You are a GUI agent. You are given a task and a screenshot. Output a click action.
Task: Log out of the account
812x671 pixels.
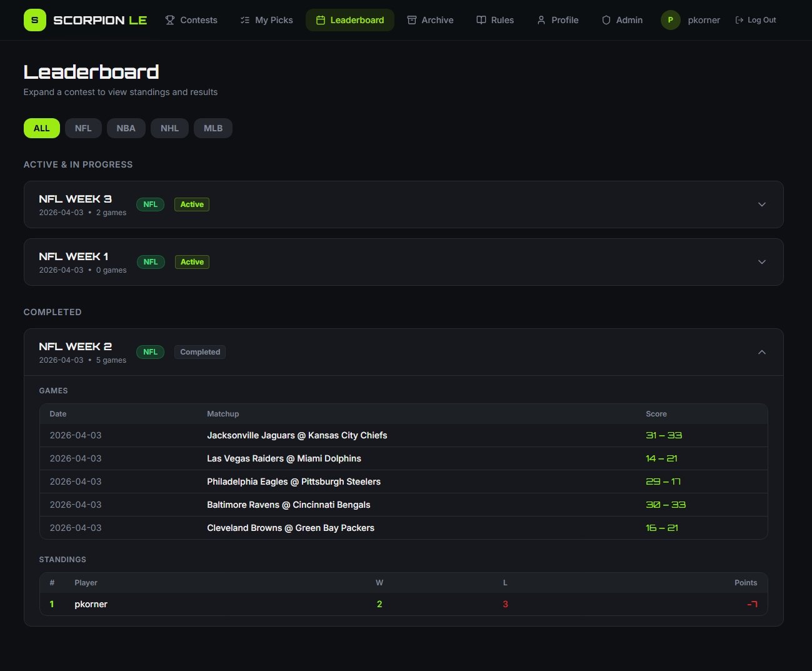pos(756,20)
